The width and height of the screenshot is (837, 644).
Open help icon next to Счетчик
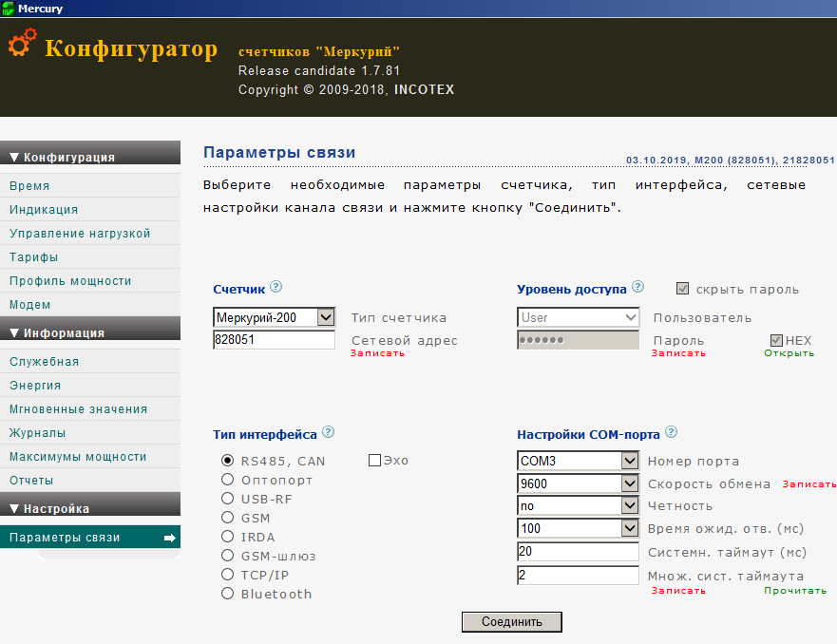click(x=276, y=287)
